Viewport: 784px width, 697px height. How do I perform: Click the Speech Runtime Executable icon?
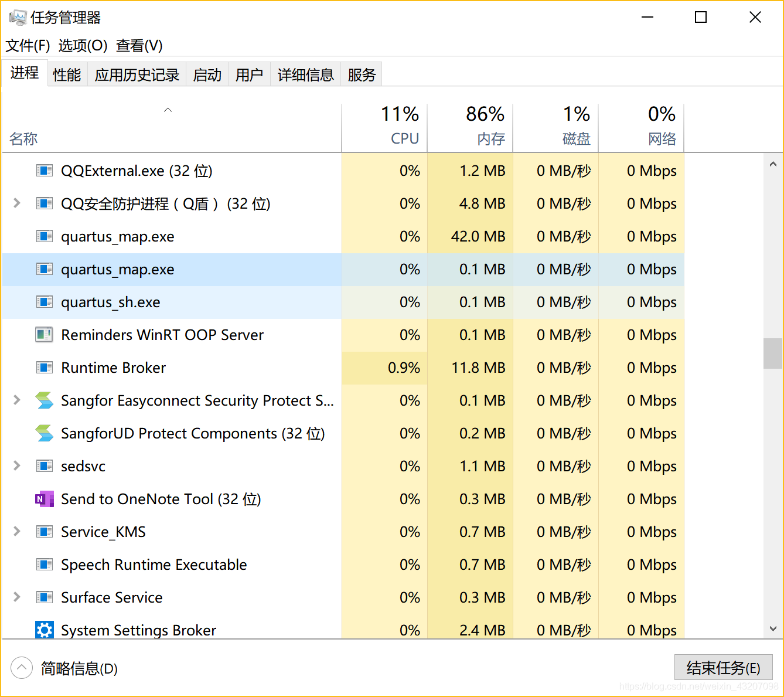(45, 565)
